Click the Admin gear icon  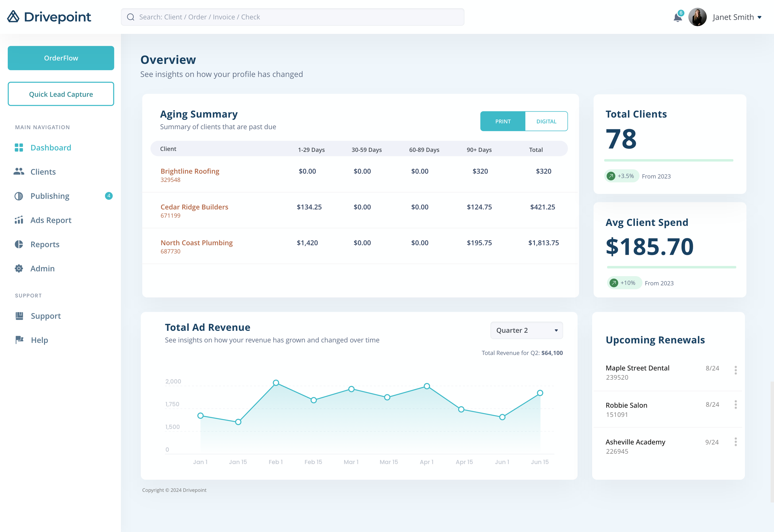click(x=19, y=268)
